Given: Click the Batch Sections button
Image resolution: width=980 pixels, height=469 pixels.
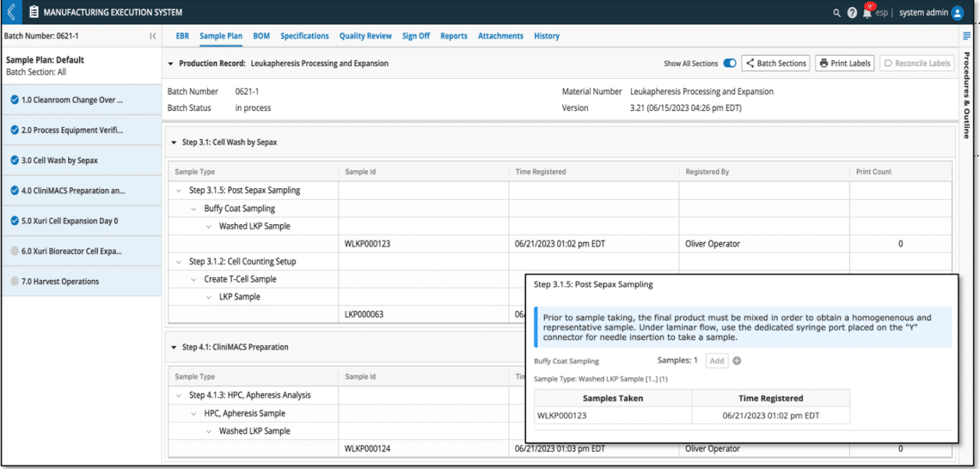Looking at the screenshot, I should tap(776, 63).
